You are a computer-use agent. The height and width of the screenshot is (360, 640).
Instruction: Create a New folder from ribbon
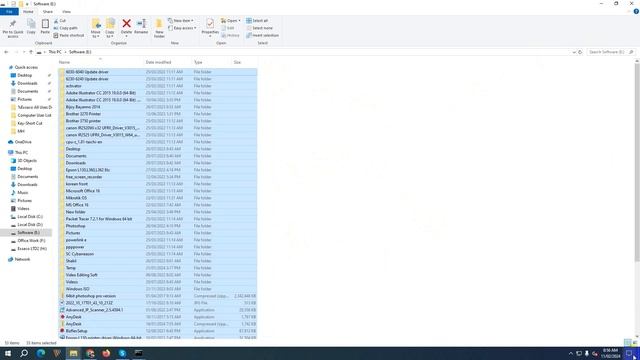point(159,28)
